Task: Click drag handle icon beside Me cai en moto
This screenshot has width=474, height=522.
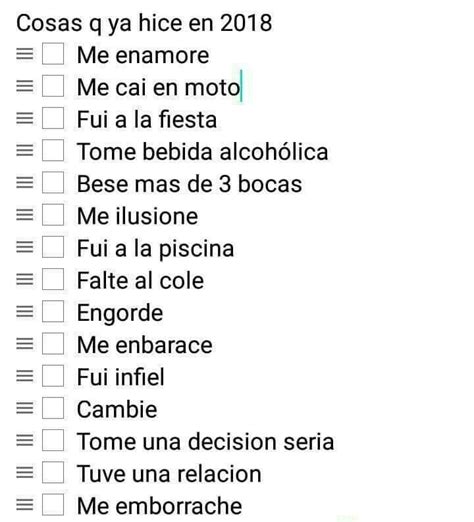Action: tap(25, 86)
